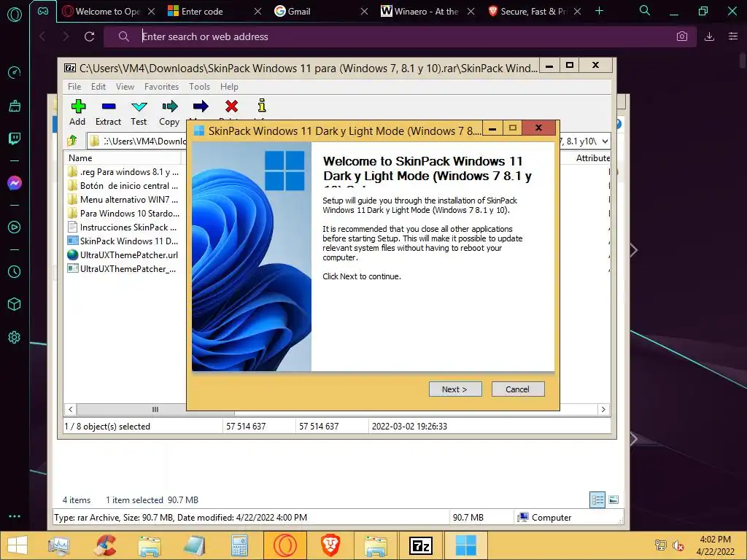Click the 7-Zip horizontal scrollbar thumb
Screen dimensions: 747x560
coord(155,410)
